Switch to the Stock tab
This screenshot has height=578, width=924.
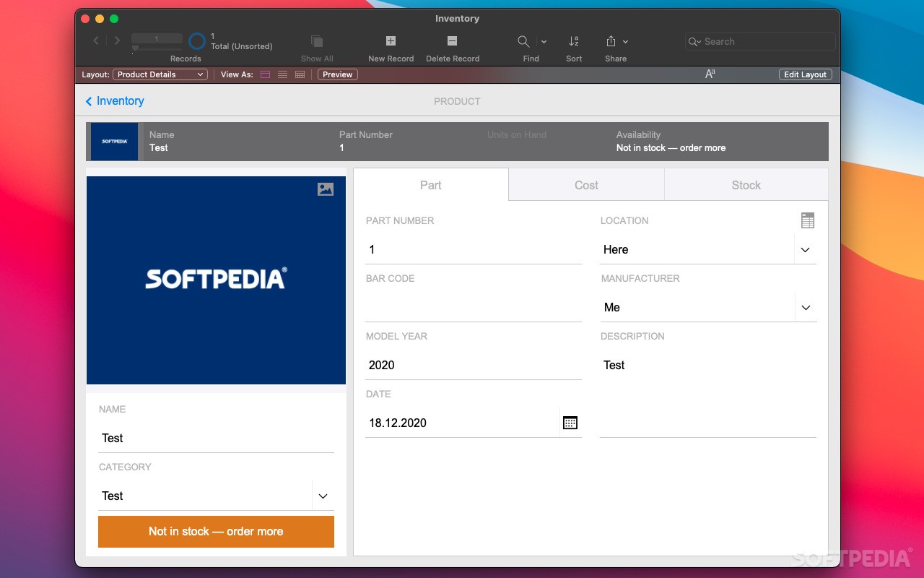click(746, 185)
